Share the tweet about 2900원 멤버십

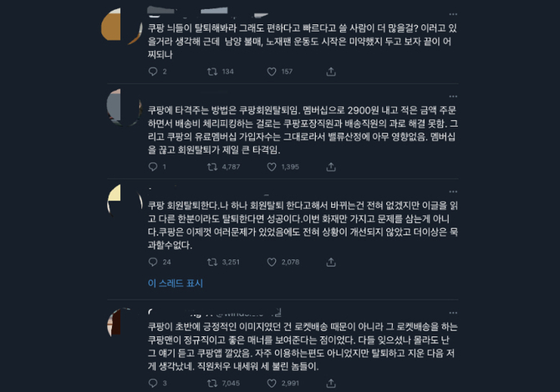[x=331, y=166]
